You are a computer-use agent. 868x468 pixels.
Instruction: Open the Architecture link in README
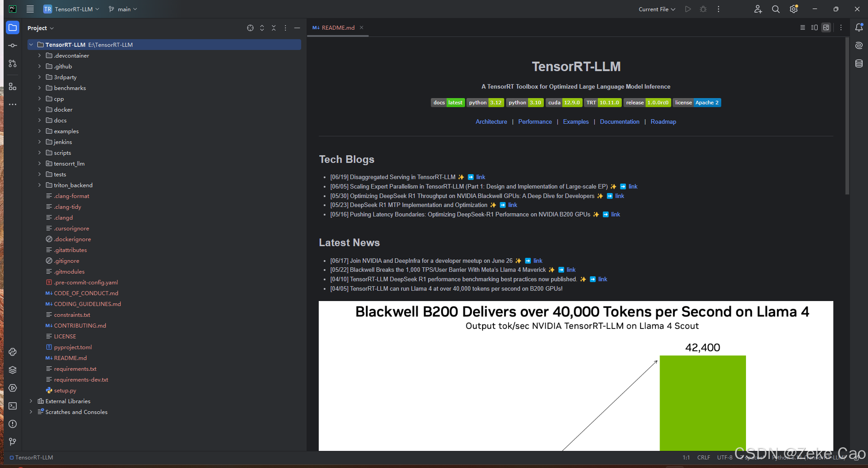tap(491, 121)
